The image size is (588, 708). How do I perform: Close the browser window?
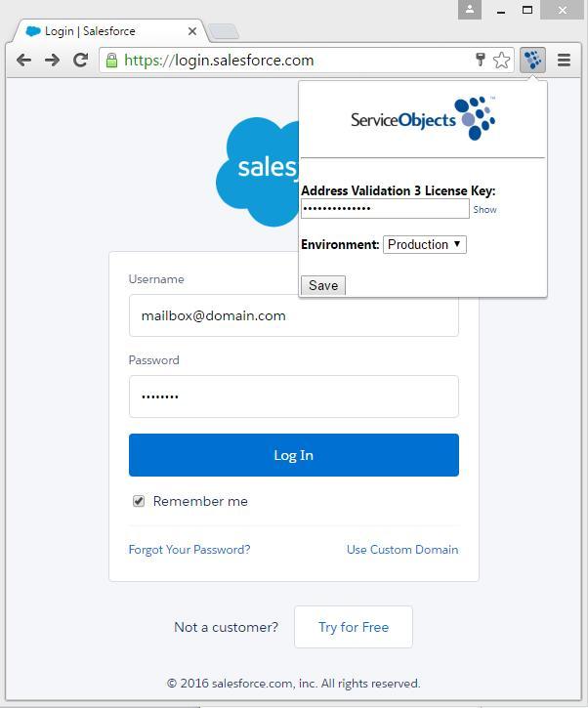[x=563, y=10]
